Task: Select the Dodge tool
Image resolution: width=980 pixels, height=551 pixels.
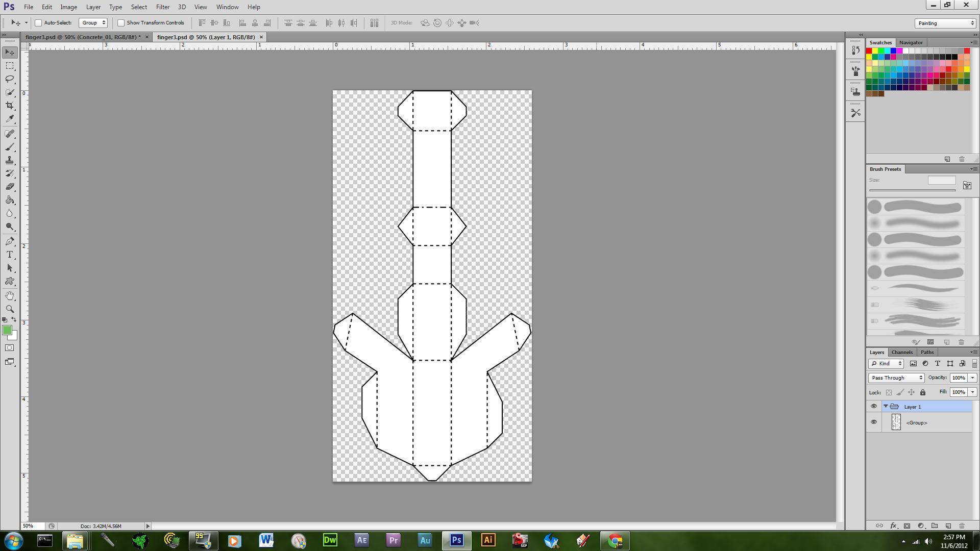Action: (10, 227)
